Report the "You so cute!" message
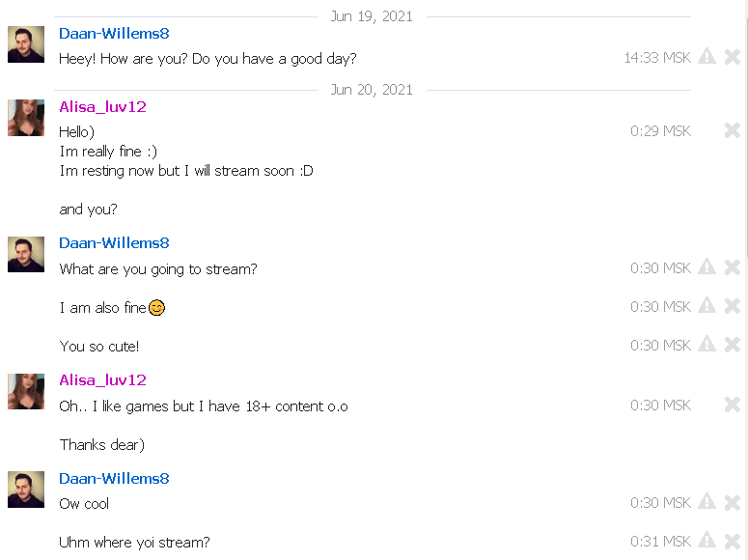 pyautogui.click(x=706, y=345)
